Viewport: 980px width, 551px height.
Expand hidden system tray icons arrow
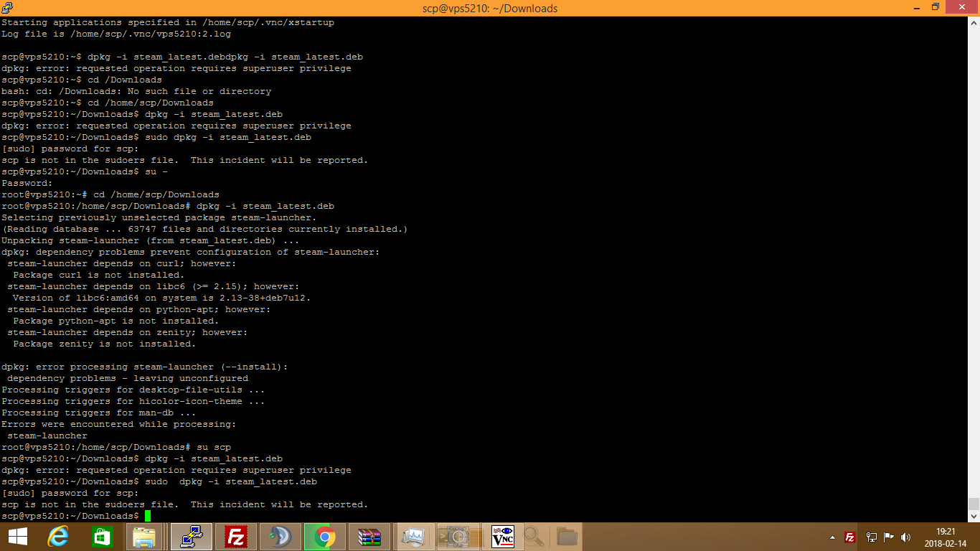coord(832,537)
